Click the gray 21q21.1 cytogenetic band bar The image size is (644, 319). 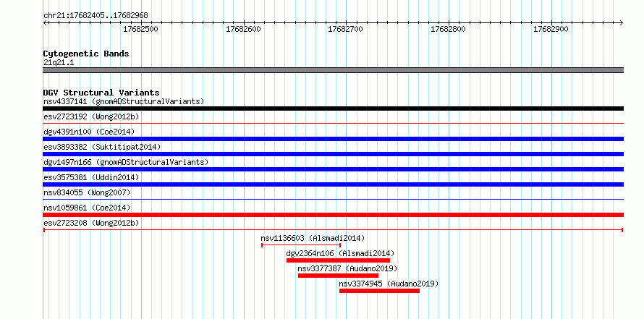[x=333, y=70]
